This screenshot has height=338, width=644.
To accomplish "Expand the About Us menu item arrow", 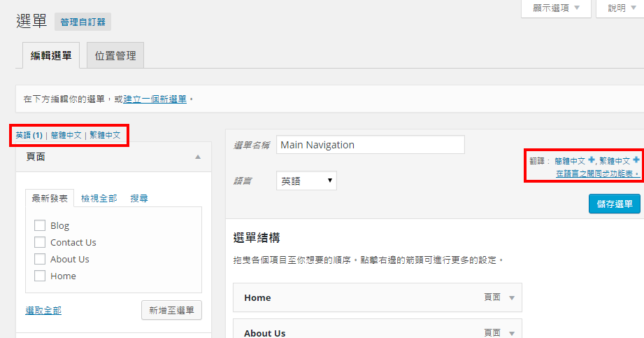I will (x=512, y=334).
